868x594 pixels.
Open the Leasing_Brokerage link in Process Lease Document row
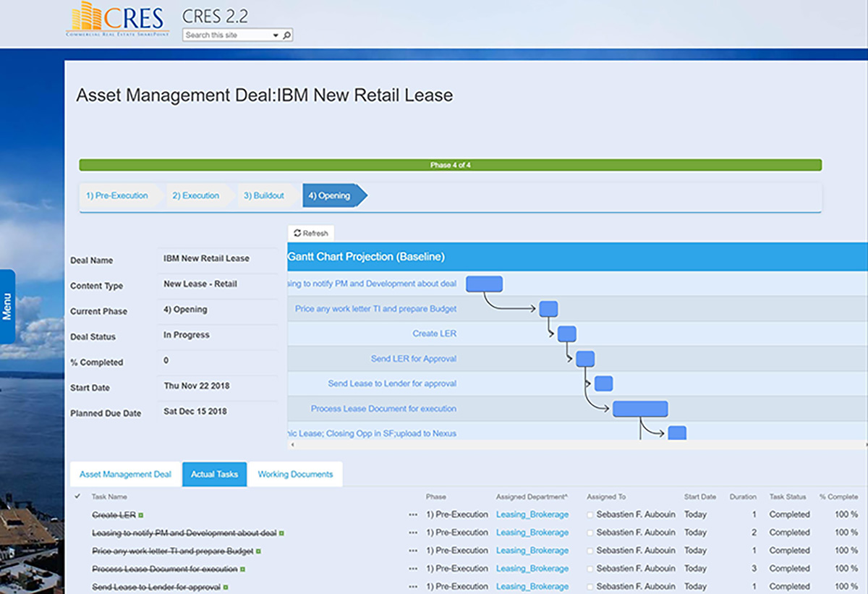tap(532, 569)
